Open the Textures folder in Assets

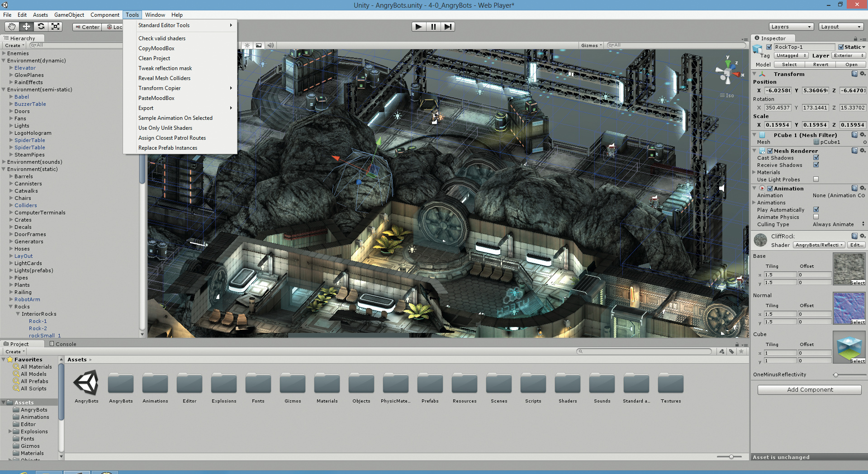click(x=671, y=388)
